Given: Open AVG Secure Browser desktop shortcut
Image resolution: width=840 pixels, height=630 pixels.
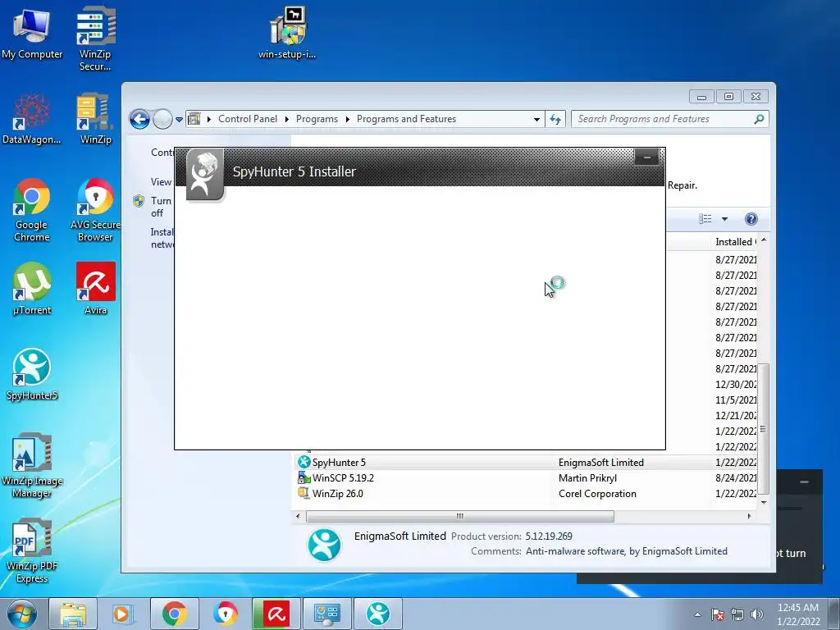Looking at the screenshot, I should point(95,210).
